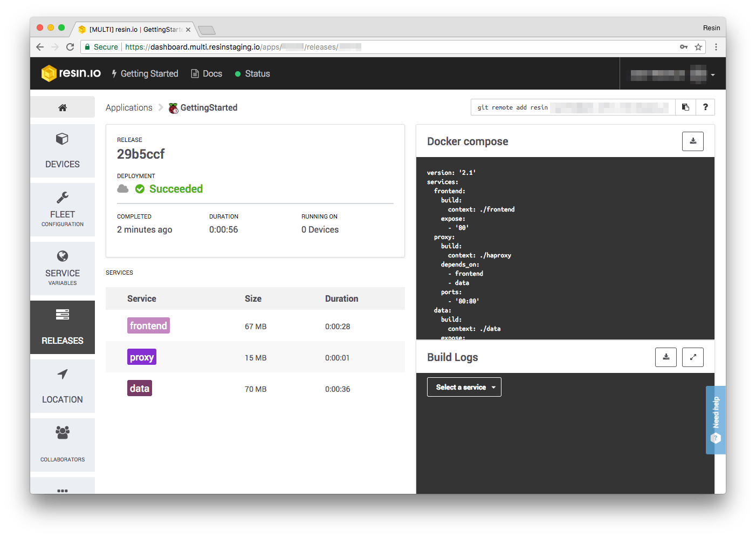This screenshot has width=756, height=537.
Task: Click the home icon in sidebar
Action: pyautogui.click(x=63, y=107)
